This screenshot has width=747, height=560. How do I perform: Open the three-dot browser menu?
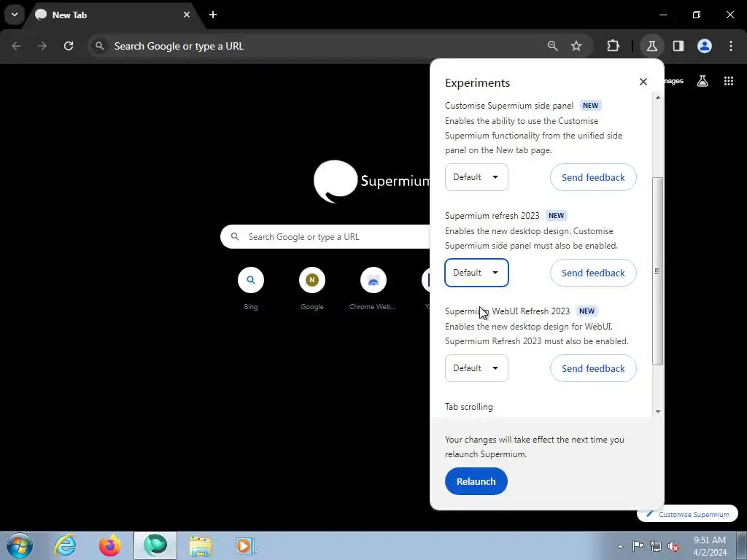coord(731,46)
